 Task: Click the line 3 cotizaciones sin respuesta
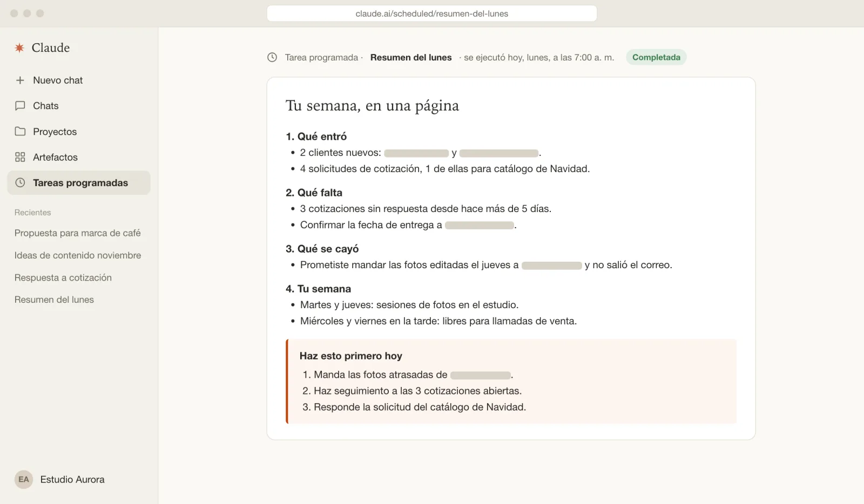click(x=426, y=209)
